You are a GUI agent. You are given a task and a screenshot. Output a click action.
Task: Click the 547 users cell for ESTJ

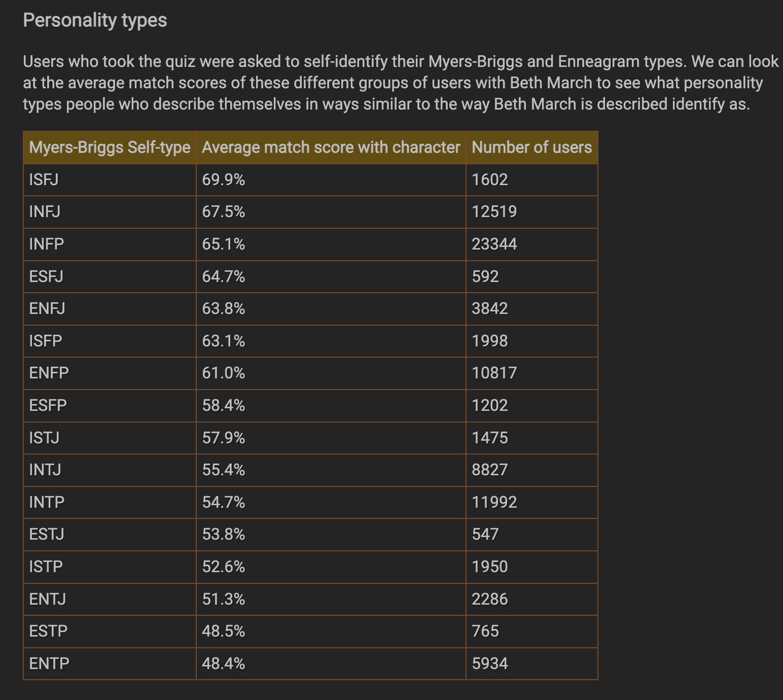point(531,535)
